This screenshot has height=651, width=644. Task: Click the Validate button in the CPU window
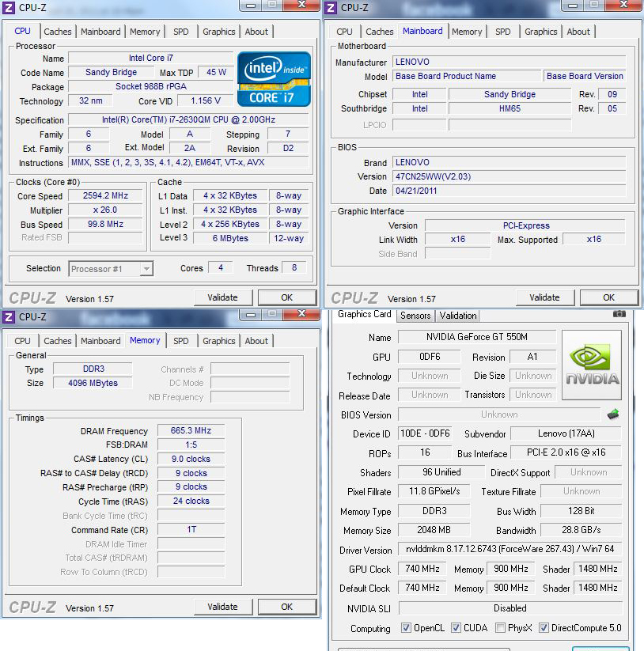point(223,297)
